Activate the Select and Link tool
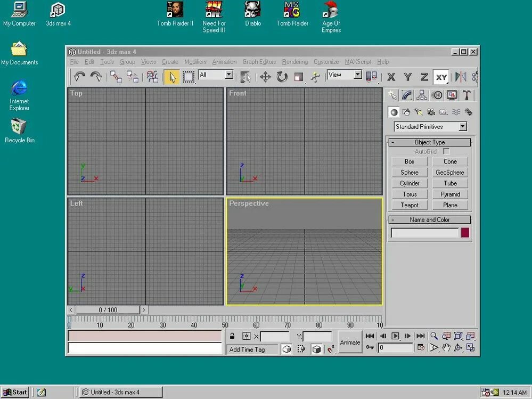Image resolution: width=532 pixels, height=399 pixels. [x=116, y=77]
